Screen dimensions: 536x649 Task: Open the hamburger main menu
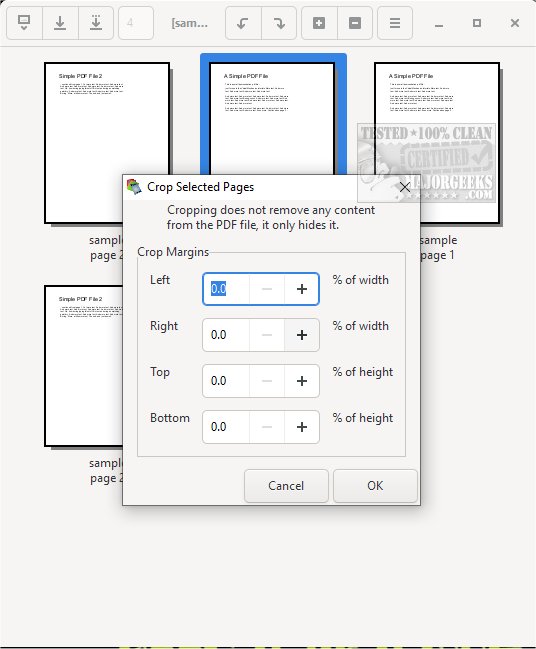tap(395, 23)
